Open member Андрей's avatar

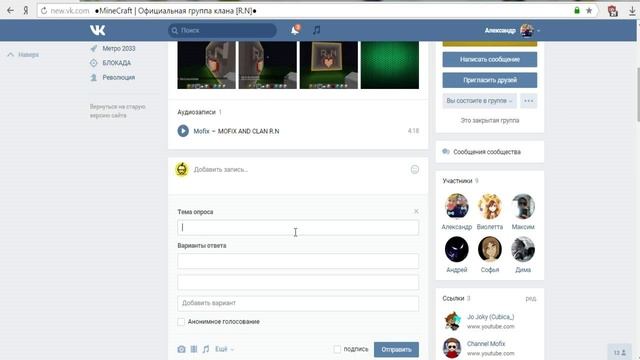[456, 249]
